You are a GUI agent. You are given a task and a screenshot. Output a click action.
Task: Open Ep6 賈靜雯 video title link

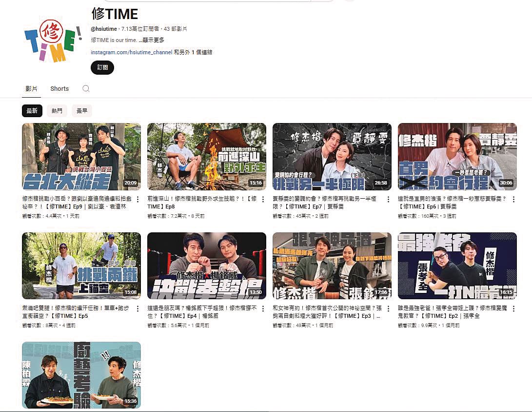[452, 203]
